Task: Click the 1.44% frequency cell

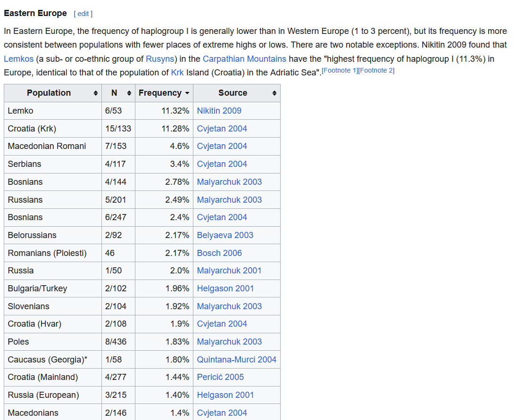Action: click(x=164, y=377)
